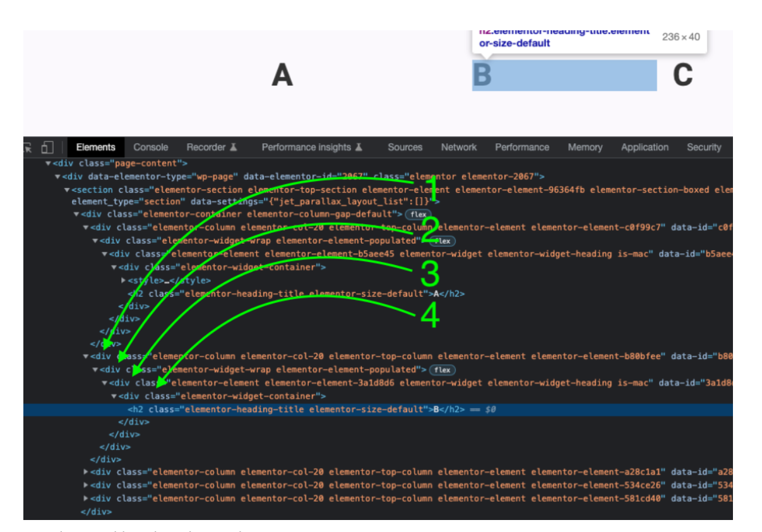Toggle the device toolbar icon

click(47, 147)
